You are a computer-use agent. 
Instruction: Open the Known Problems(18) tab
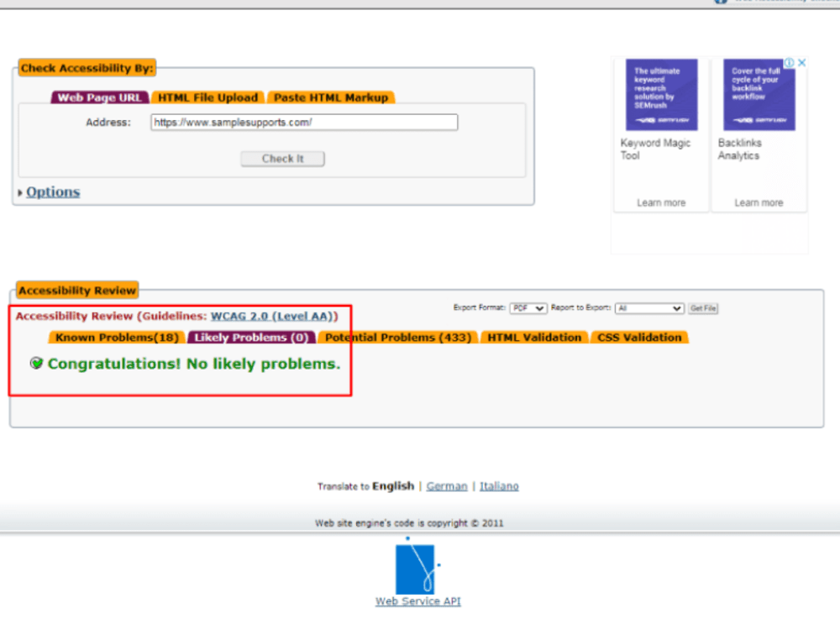[x=117, y=338]
